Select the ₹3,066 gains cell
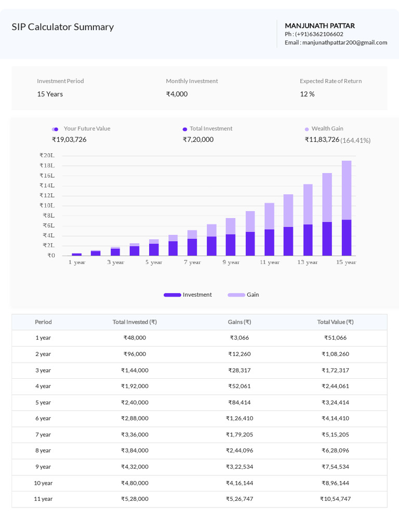Screen dimensions: 399x532 (x=240, y=338)
